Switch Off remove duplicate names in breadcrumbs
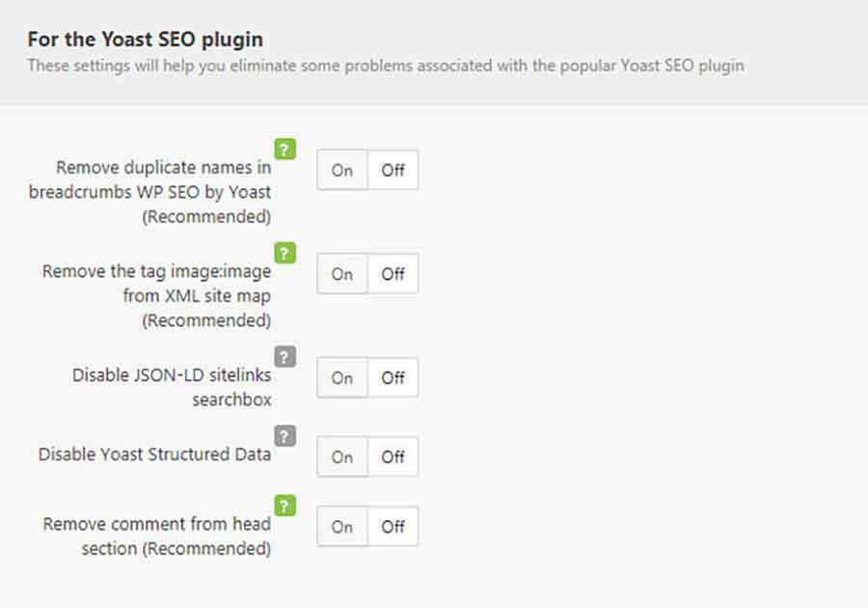This screenshot has height=608, width=868. (x=393, y=170)
